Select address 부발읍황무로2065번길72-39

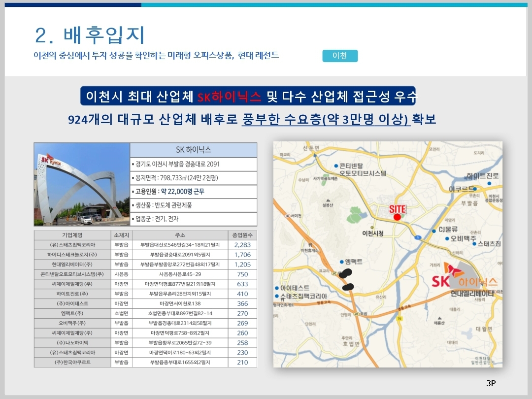[180, 343]
